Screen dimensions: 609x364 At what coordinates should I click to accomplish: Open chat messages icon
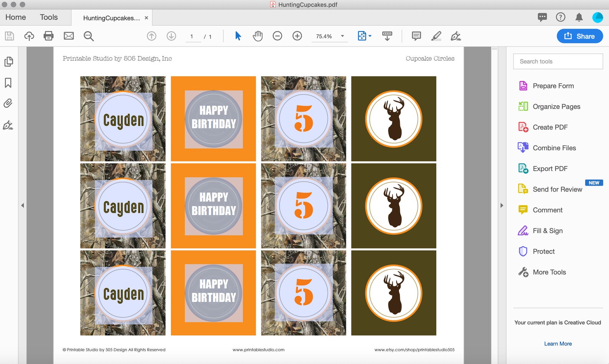coord(542,17)
